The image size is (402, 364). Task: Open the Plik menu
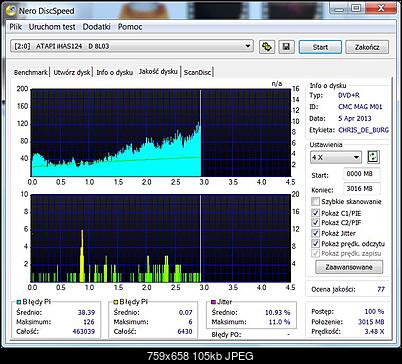(x=15, y=27)
